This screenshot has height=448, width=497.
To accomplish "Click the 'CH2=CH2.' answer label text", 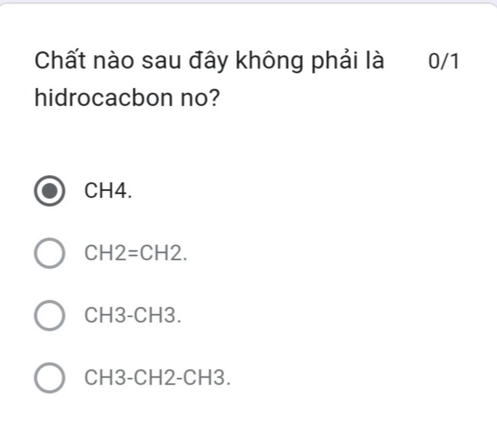I will point(136,253).
